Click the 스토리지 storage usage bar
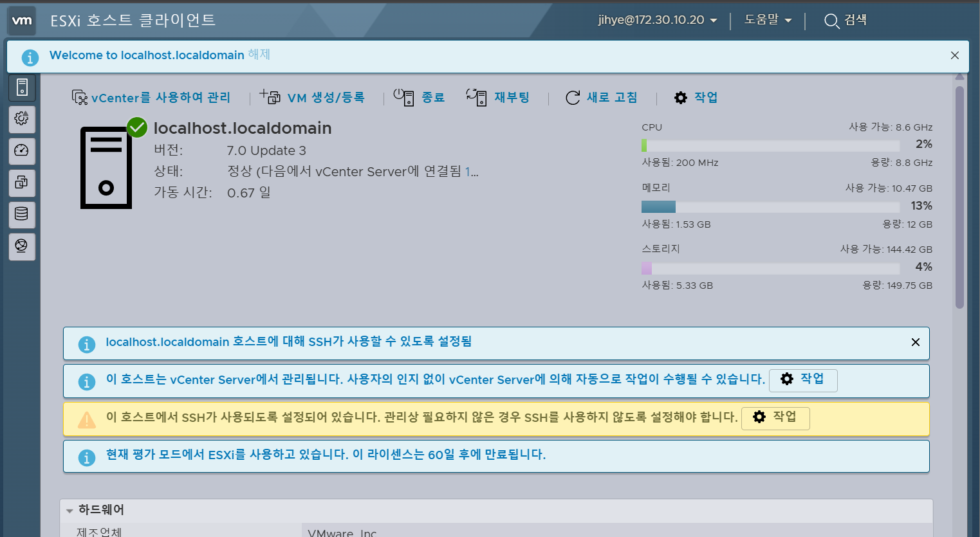This screenshot has height=537, width=980. (x=770, y=268)
